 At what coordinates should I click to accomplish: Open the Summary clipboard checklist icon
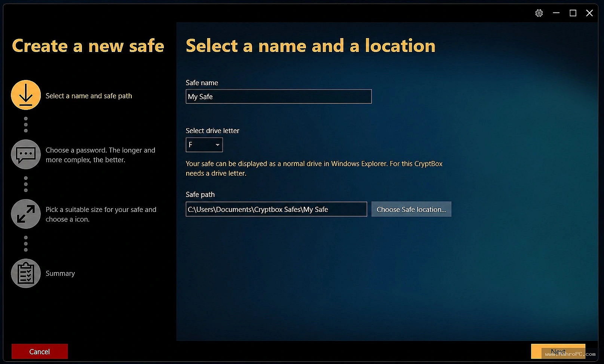26,273
